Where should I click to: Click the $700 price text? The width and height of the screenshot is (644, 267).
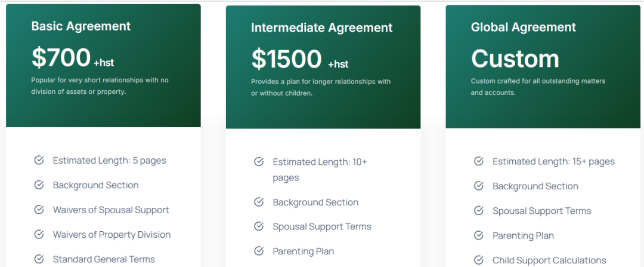(61, 57)
